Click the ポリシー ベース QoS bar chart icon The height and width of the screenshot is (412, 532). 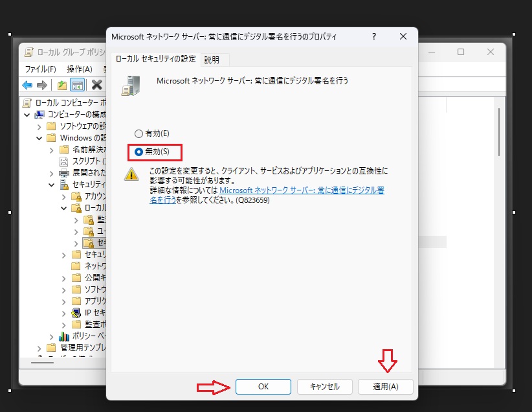click(64, 336)
